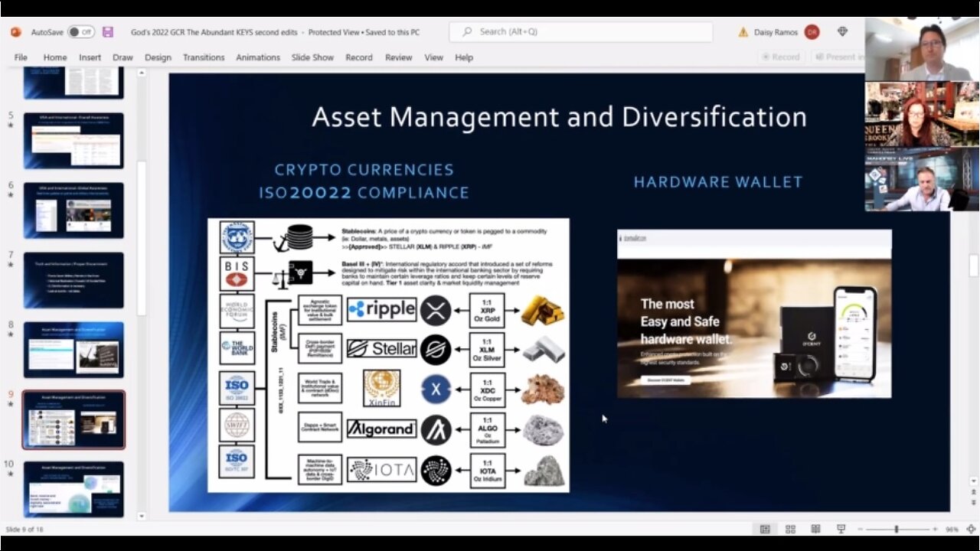Start Slide Show from status bar
The height and width of the screenshot is (551, 980).
tap(841, 529)
